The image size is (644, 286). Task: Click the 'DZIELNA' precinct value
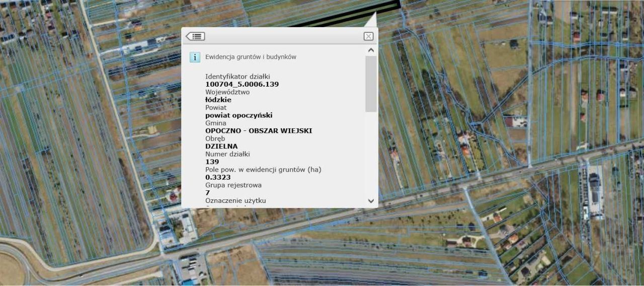point(221,147)
